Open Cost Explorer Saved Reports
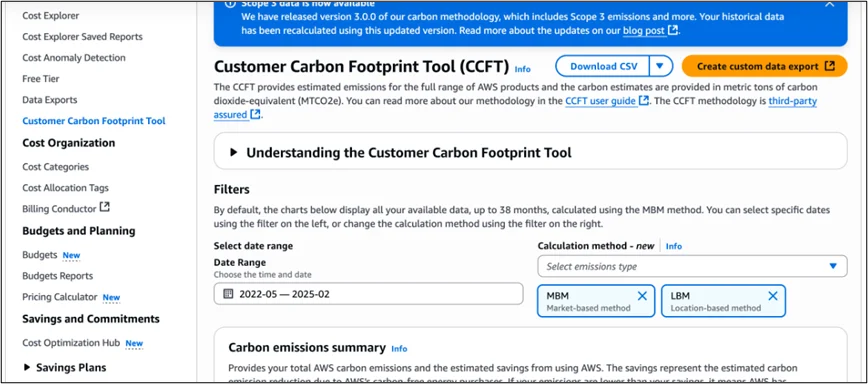This screenshot has height=384, width=868. click(x=82, y=37)
